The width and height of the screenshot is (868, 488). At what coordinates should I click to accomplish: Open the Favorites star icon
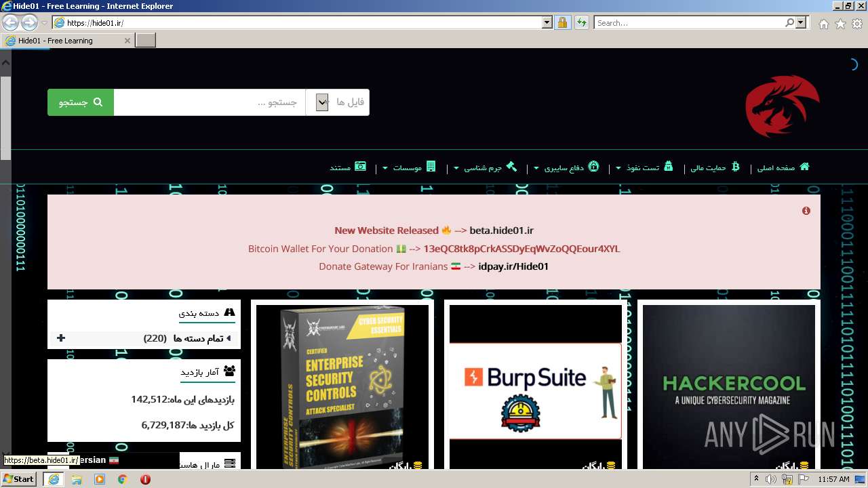[840, 24]
